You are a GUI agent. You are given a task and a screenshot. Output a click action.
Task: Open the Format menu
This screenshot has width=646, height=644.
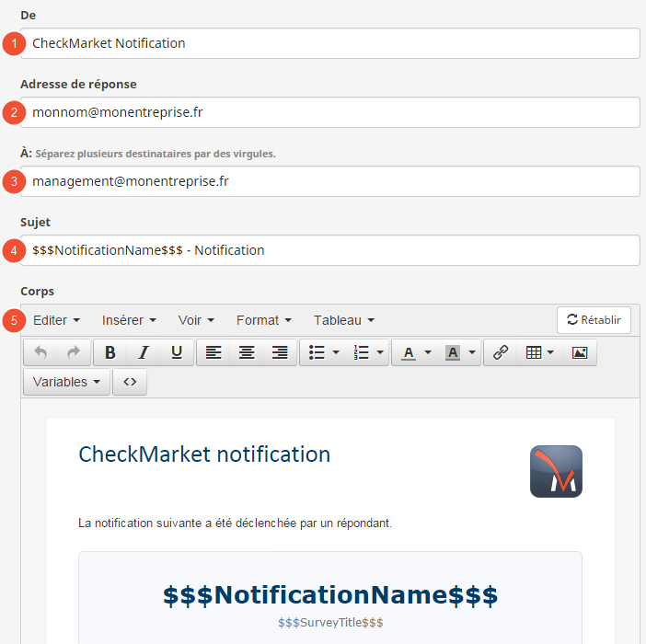[x=264, y=320]
